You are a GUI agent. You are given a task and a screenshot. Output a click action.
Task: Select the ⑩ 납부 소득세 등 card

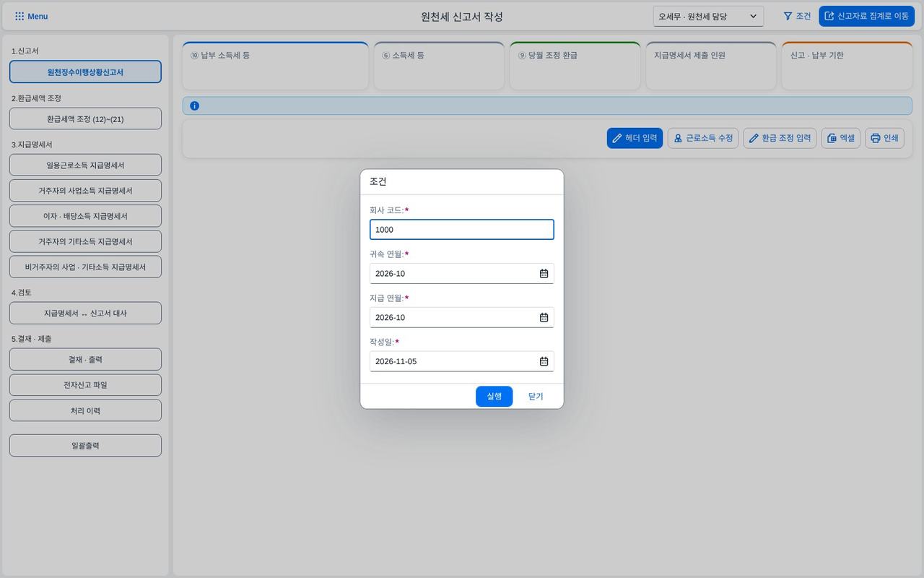276,66
